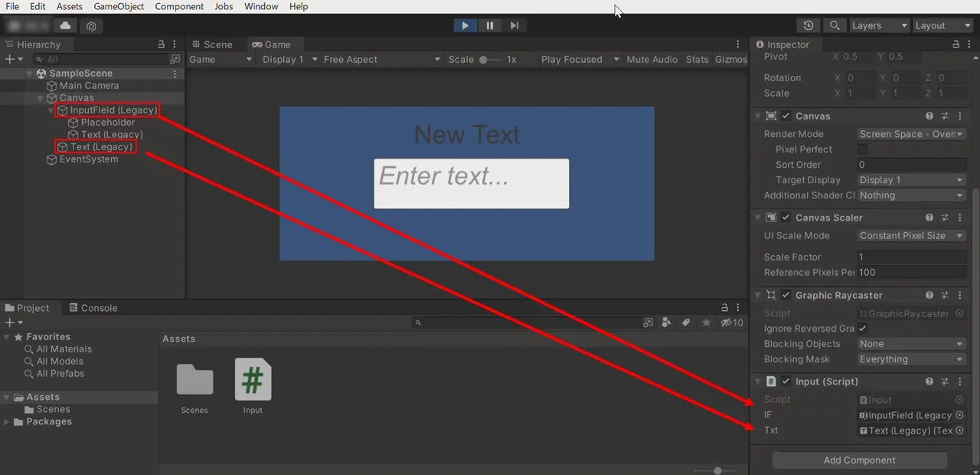Open help reference for Canvas component
The image size is (980, 475).
[929, 116]
